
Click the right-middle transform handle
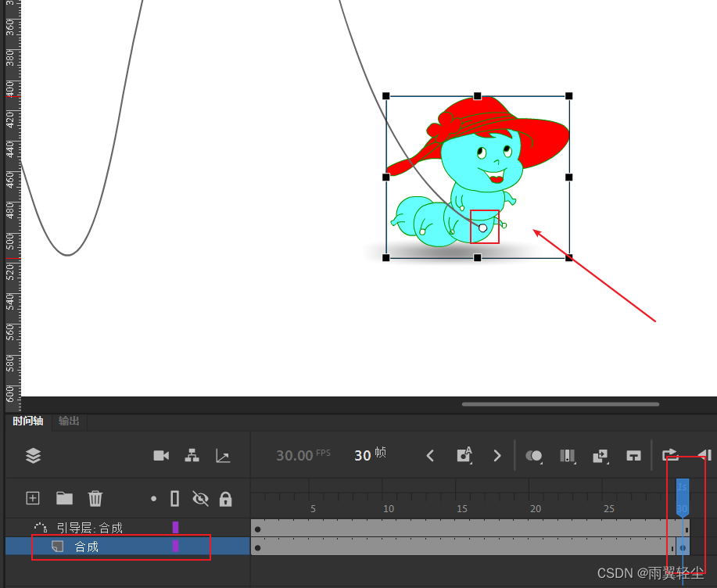pos(569,177)
